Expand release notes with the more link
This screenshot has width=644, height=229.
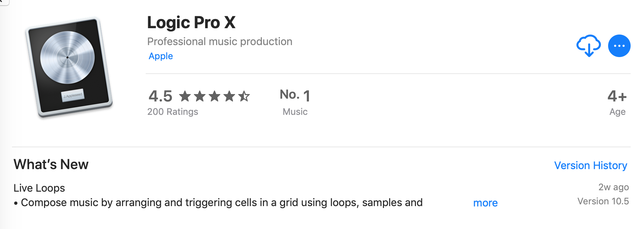(x=485, y=203)
